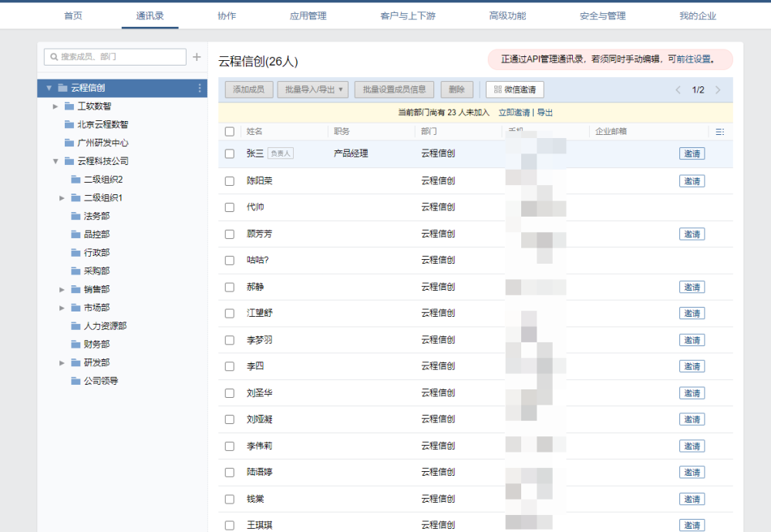The width and height of the screenshot is (771, 532).
Task: Click the 北京云程数智 folder icon
Action: click(x=69, y=124)
